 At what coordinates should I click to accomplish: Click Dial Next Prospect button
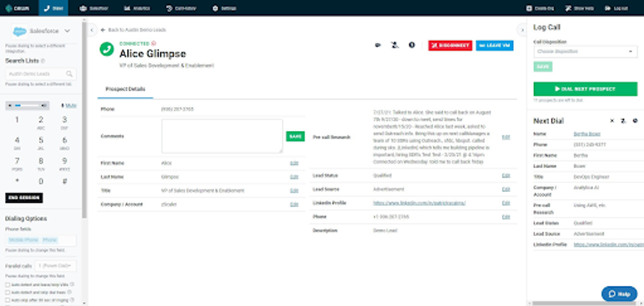tap(586, 89)
